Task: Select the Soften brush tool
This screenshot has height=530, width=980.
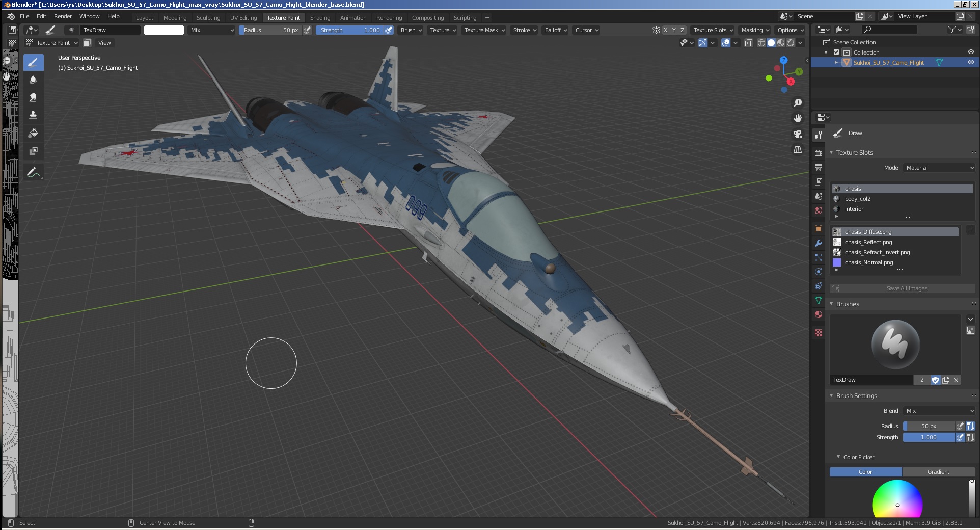Action: coord(33,80)
